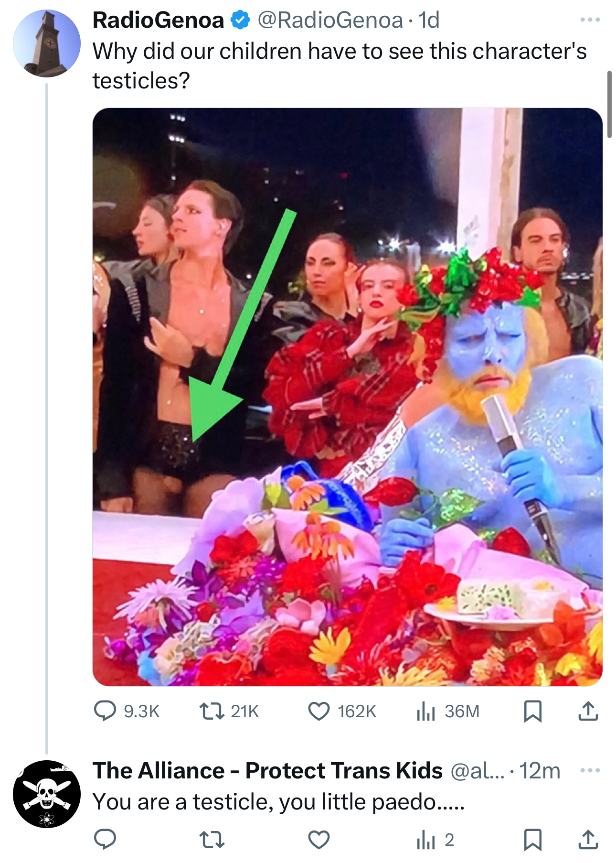Image resolution: width=616 pixels, height=863 pixels.
Task: Repost The Alliance comment
Action: (x=212, y=840)
